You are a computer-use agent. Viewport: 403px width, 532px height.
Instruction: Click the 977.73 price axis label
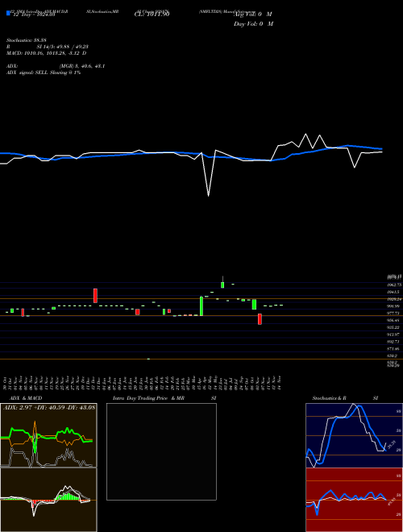pyautogui.click(x=395, y=314)
